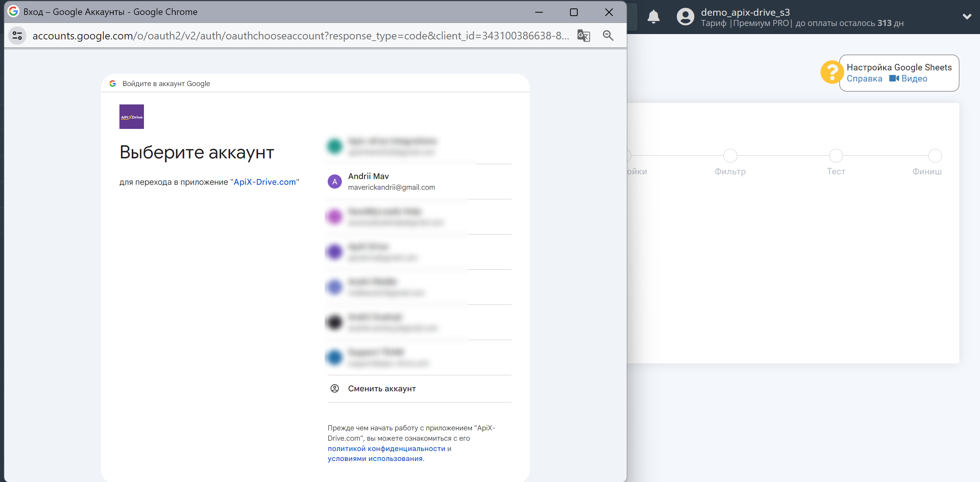
Task: Click the user avatar icon beside demo_apix-drive_s3
Action: (685, 17)
